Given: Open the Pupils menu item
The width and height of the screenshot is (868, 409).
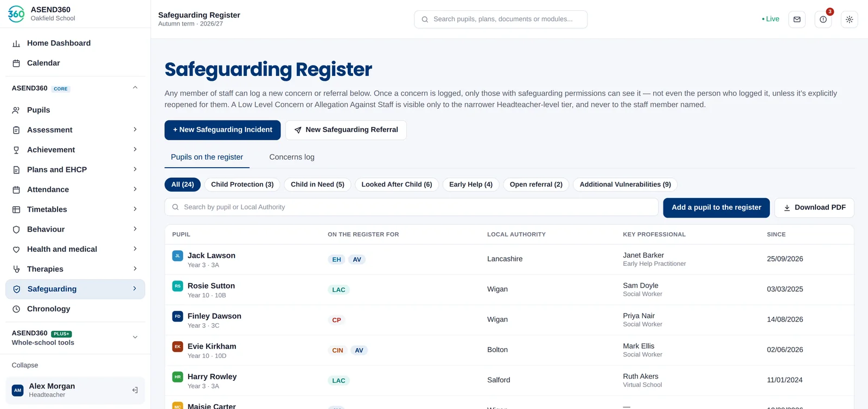Looking at the screenshot, I should [x=75, y=110].
